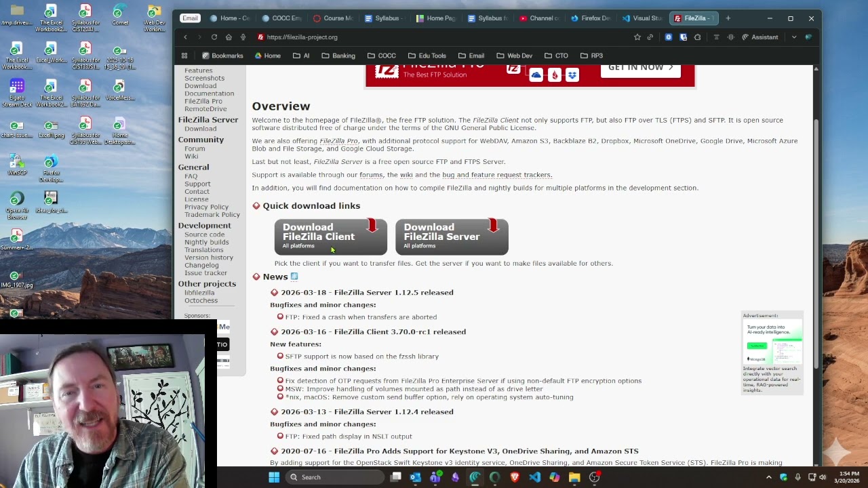Open the Forum link under Community
The width and height of the screenshot is (868, 488).
coord(195,148)
